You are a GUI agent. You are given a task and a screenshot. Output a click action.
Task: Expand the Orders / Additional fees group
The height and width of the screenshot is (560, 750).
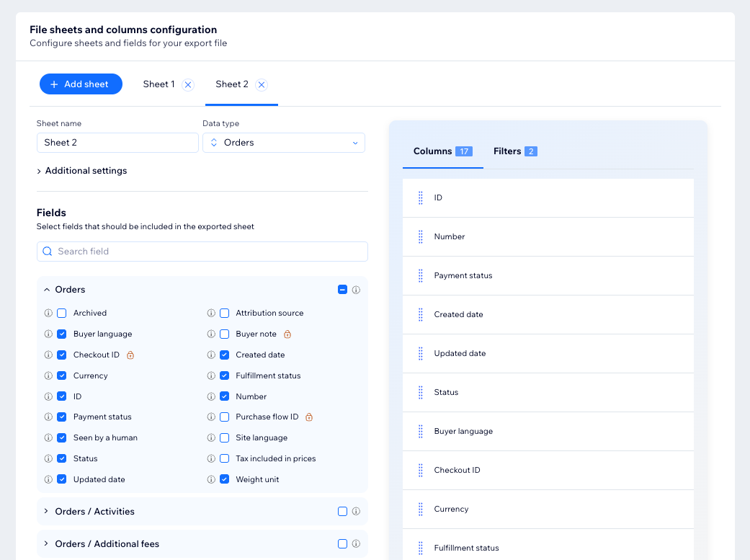[46, 543]
